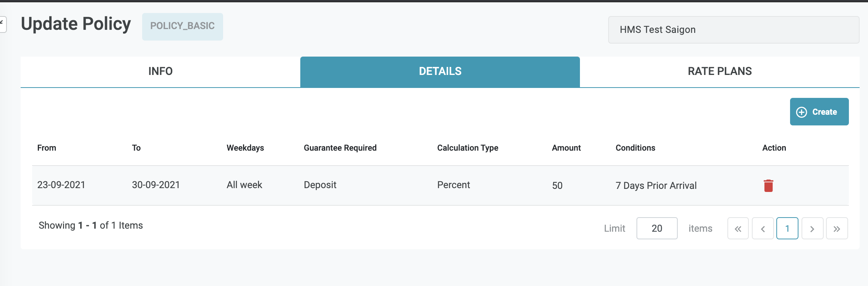Select page 1 in pagination

(x=787, y=229)
